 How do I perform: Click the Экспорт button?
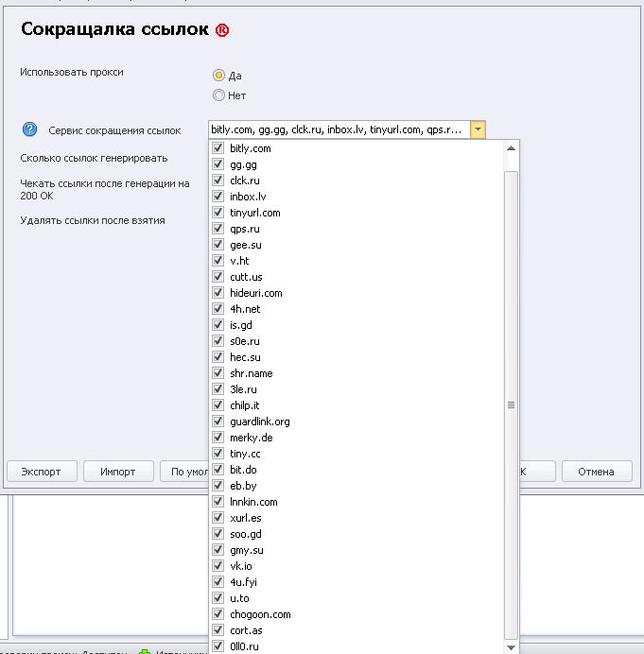tap(42, 472)
